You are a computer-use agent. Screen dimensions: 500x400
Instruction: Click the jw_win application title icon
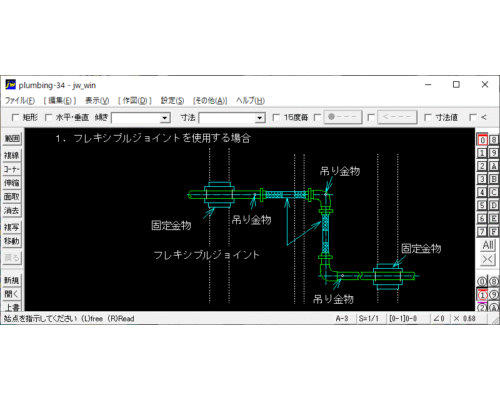10,85
